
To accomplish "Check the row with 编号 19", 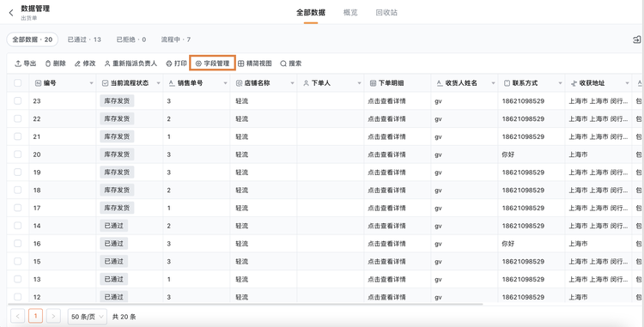I will click(18, 172).
